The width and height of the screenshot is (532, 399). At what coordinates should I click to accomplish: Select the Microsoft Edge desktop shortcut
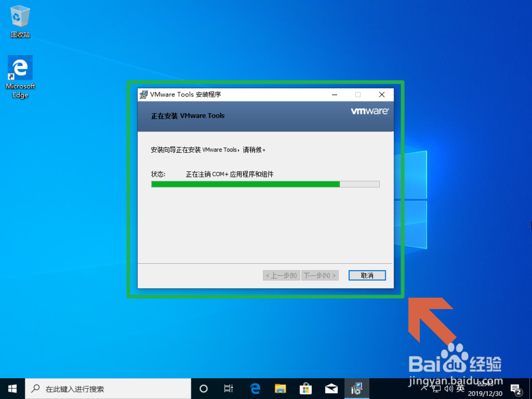click(x=20, y=77)
